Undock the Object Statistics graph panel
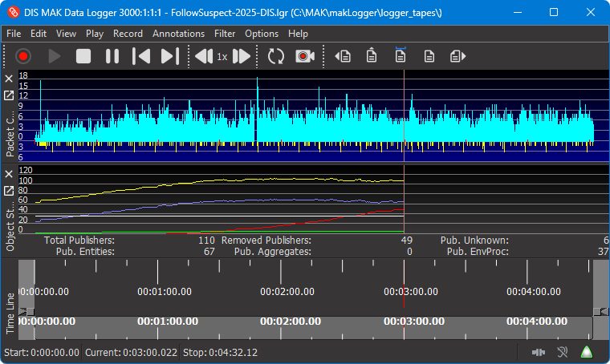 pyautogui.click(x=9, y=190)
